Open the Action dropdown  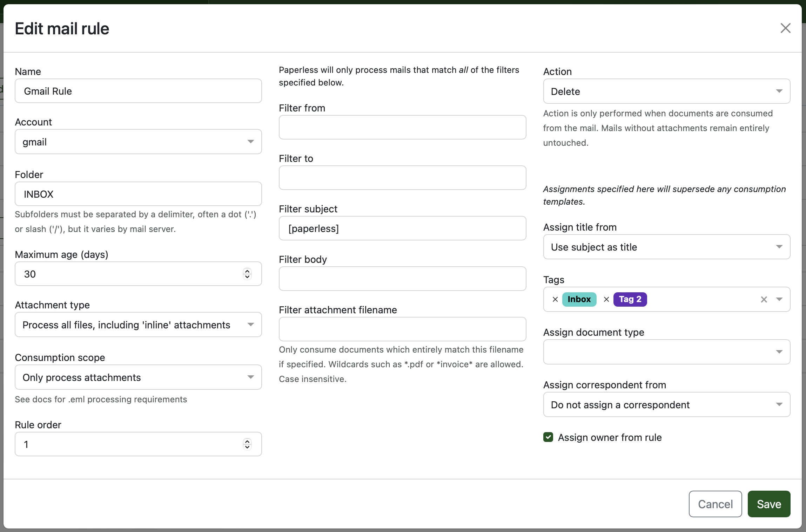666,91
